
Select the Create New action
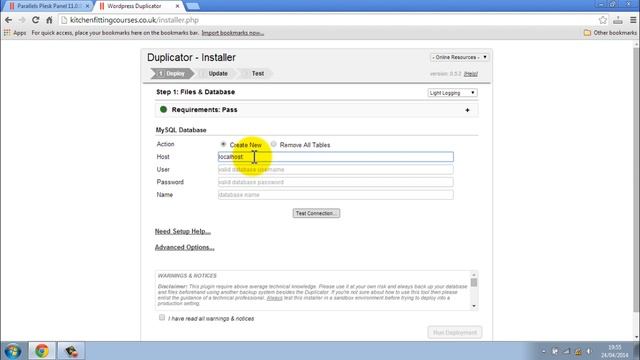click(x=223, y=144)
